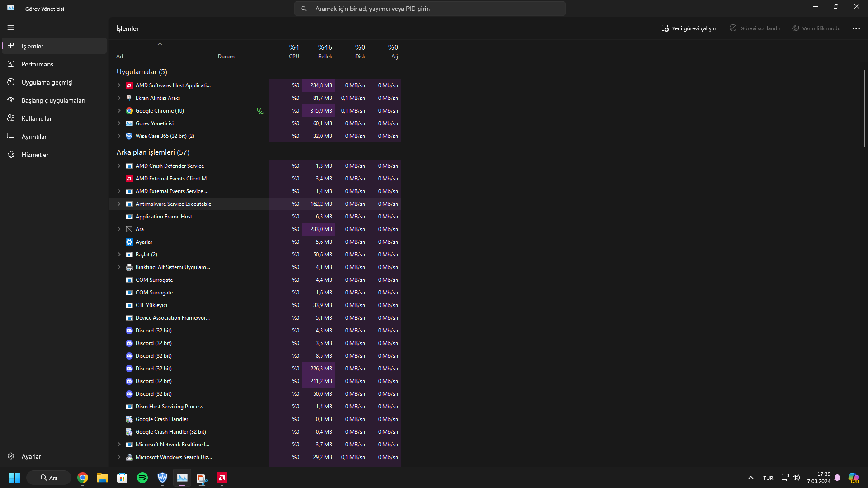Screen dimensions: 868x488
Task: Click the 226,3 MB Discord memory cell
Action: pyautogui.click(x=319, y=369)
